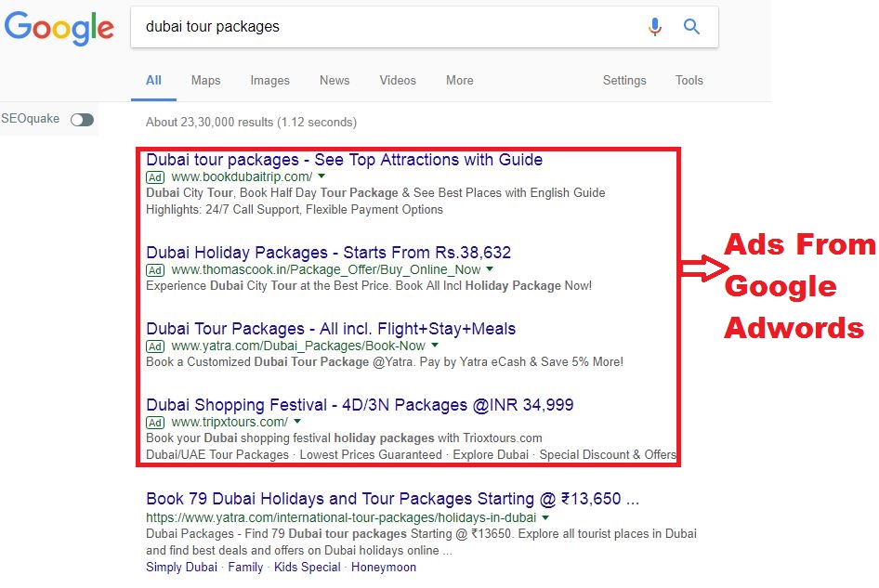The height and width of the screenshot is (588, 879).
Task: Click Ad badge beside yatra.com Dubai_Packages URL
Action: (x=155, y=346)
